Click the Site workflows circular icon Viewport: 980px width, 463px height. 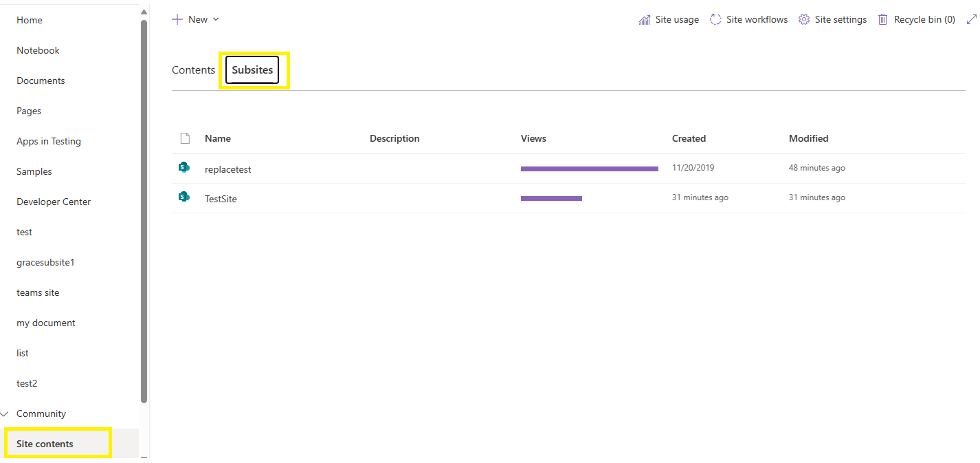pyautogui.click(x=715, y=19)
